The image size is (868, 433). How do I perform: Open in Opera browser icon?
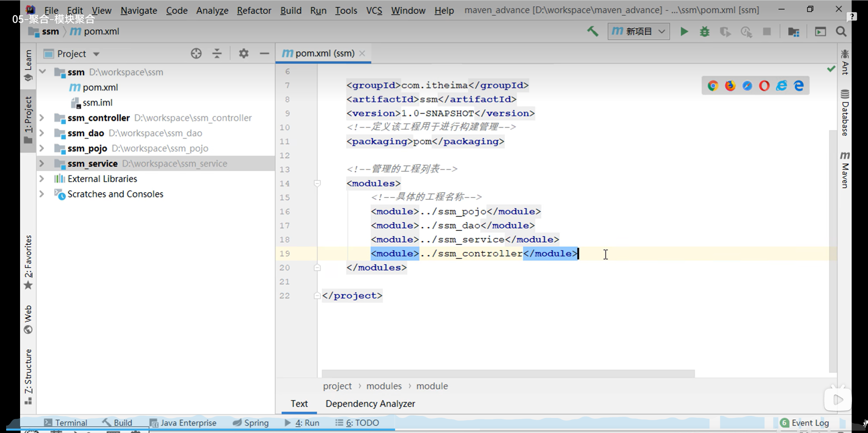[x=764, y=86]
